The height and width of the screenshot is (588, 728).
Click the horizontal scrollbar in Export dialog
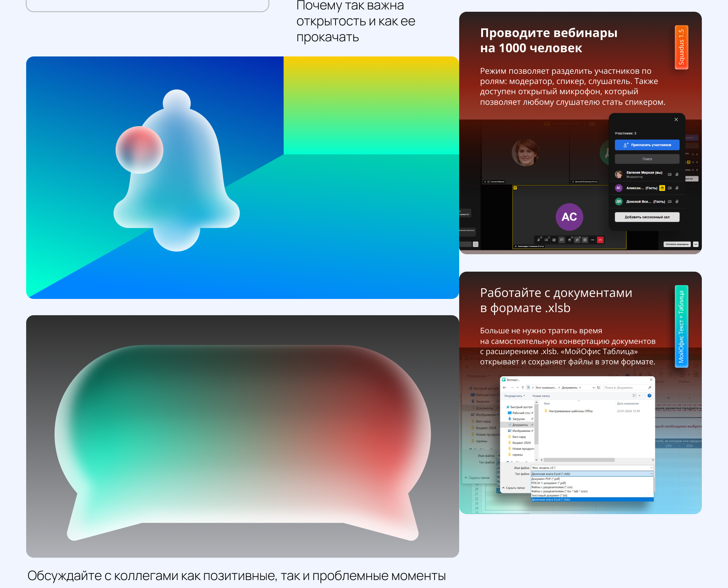[579, 460]
